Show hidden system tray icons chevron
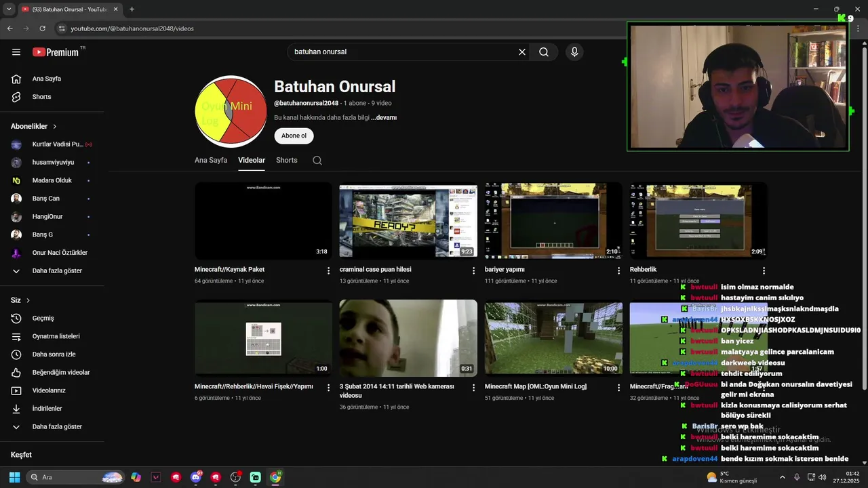The image size is (868, 488). (x=782, y=477)
